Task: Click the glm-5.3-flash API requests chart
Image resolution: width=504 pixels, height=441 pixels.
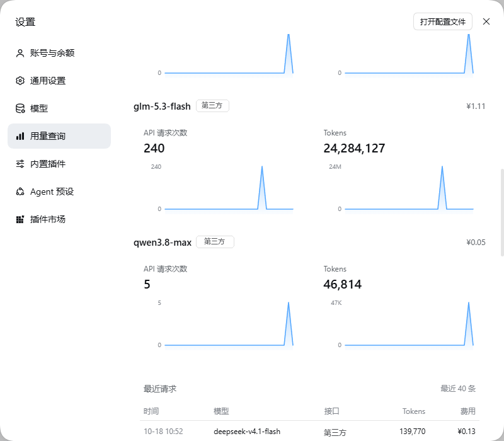Action: [x=222, y=188]
